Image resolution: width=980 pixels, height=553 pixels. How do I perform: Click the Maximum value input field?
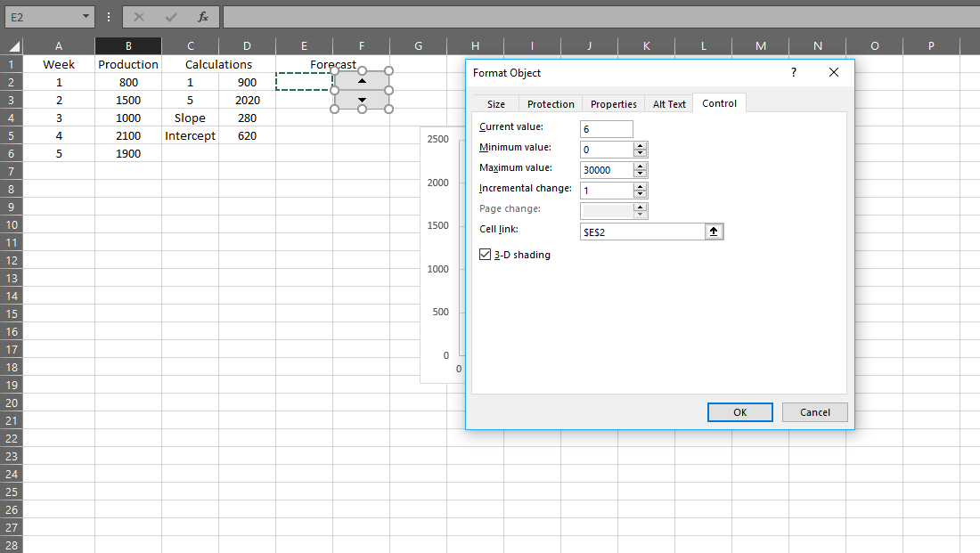(607, 170)
